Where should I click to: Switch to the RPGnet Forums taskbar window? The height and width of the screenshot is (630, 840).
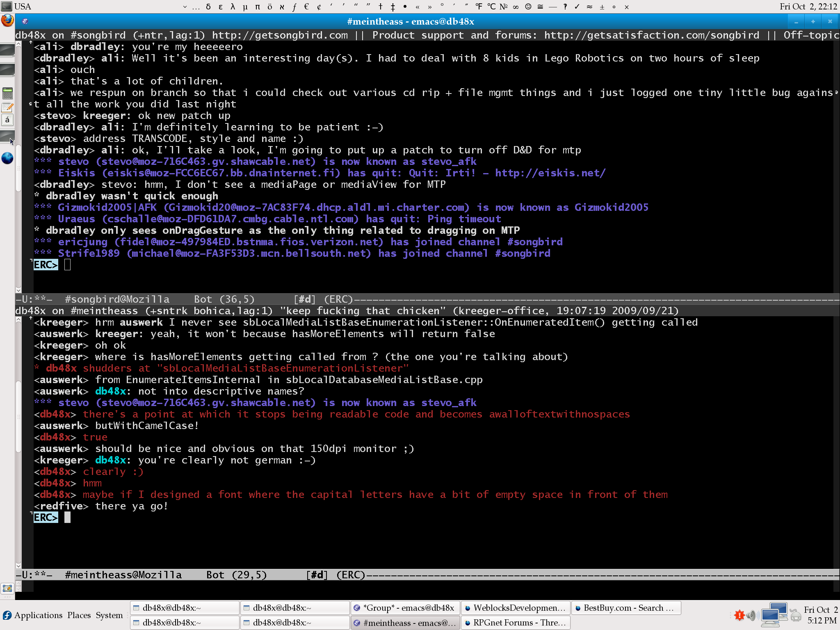515,623
